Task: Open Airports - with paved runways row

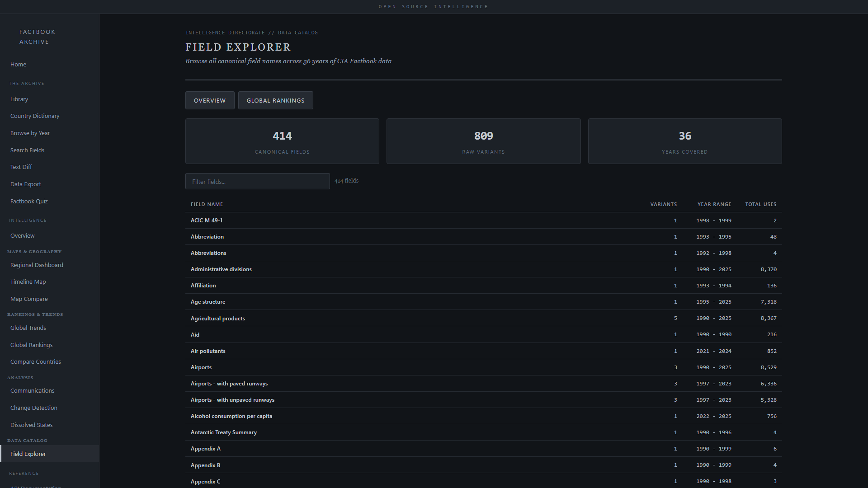Action: tap(229, 384)
